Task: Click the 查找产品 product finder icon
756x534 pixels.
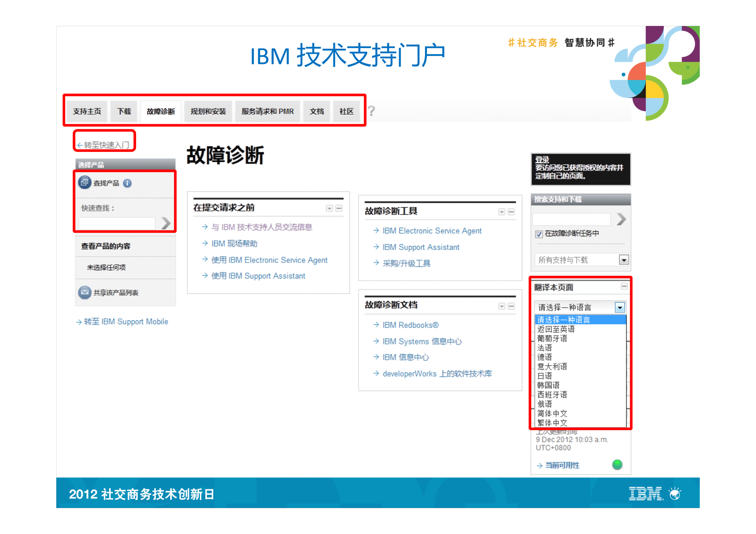Action: pos(84,183)
